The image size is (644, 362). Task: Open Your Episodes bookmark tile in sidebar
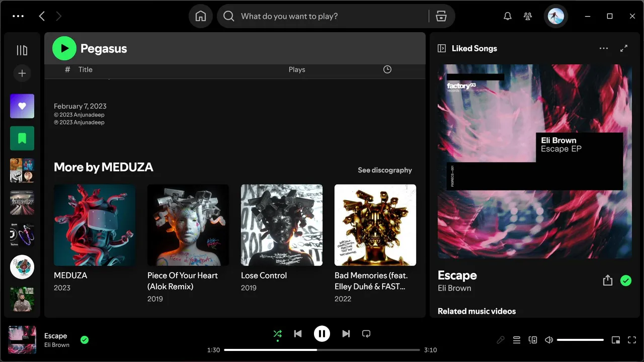click(22, 138)
